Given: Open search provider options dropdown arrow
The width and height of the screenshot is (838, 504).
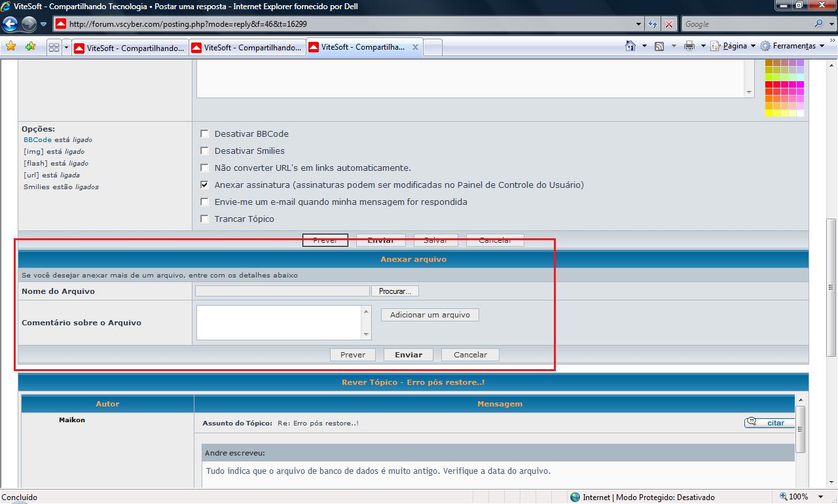Looking at the screenshot, I should click(830, 24).
